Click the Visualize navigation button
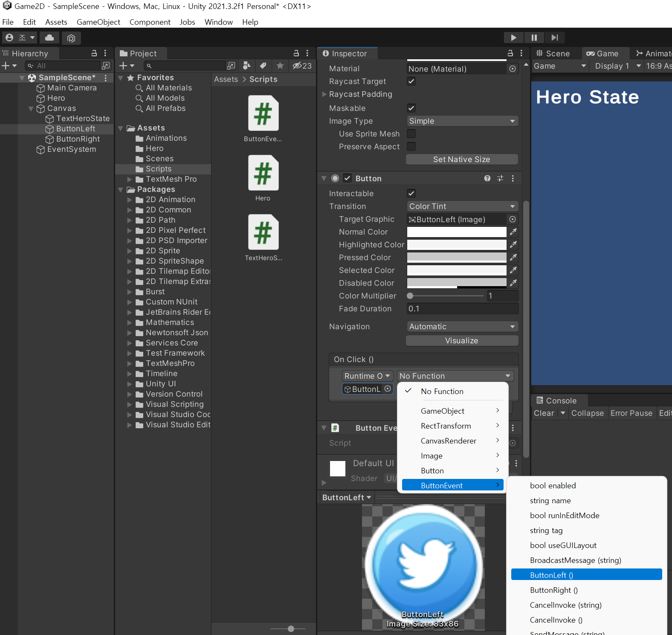 pos(462,340)
